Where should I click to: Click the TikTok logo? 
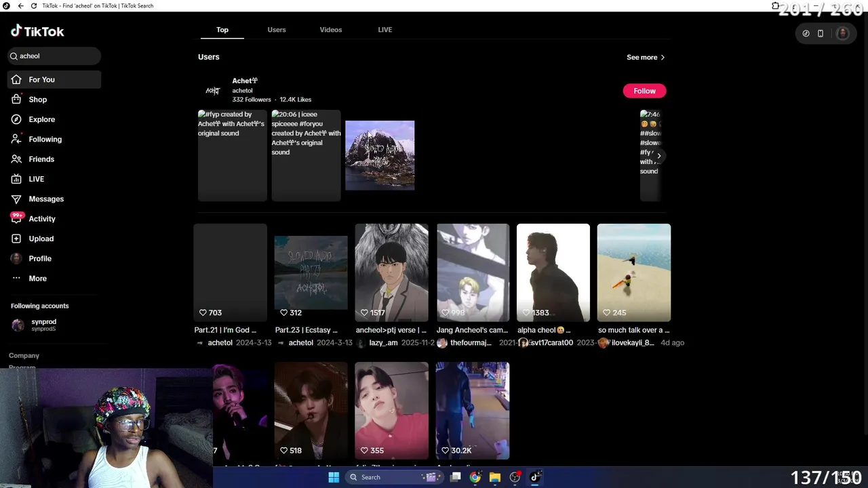(x=37, y=31)
